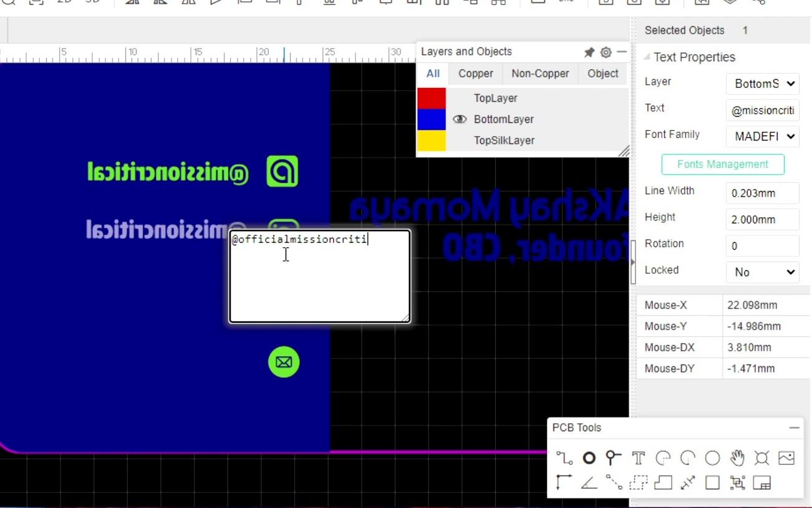The width and height of the screenshot is (812, 508).
Task: Click the Text property input field
Action: 763,110
